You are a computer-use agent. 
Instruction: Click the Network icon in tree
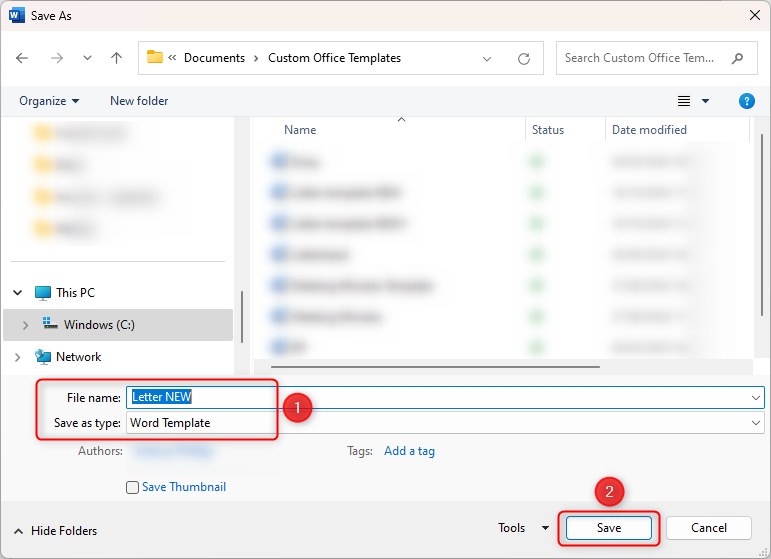(x=43, y=357)
